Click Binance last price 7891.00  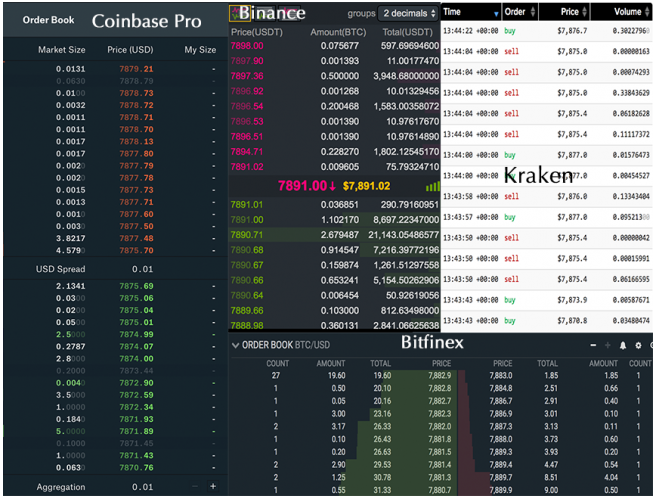(x=303, y=186)
